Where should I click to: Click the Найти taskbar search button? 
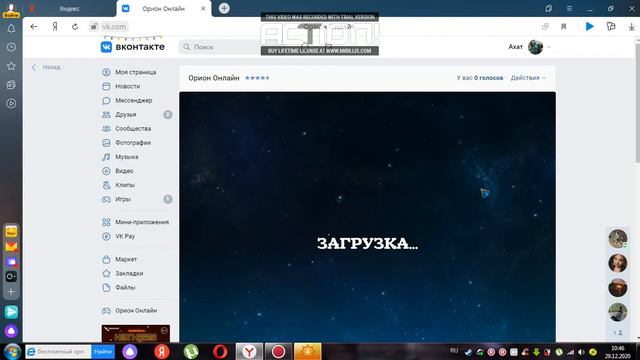(x=103, y=351)
